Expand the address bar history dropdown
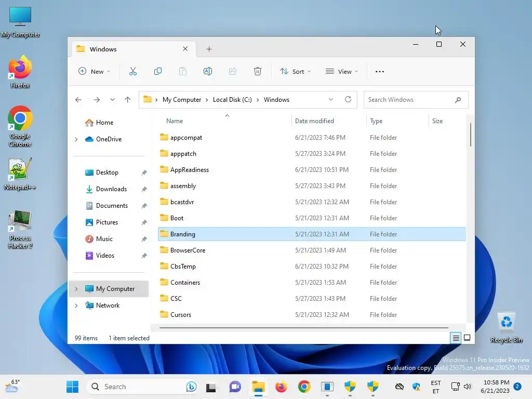Image resolution: width=532 pixels, height=399 pixels. point(330,99)
